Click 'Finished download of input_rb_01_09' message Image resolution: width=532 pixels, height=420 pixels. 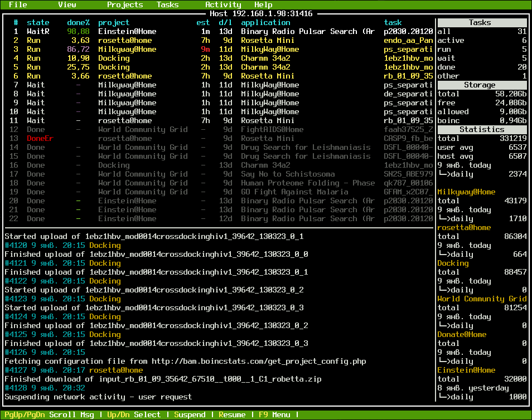pyautogui.click(x=163, y=379)
